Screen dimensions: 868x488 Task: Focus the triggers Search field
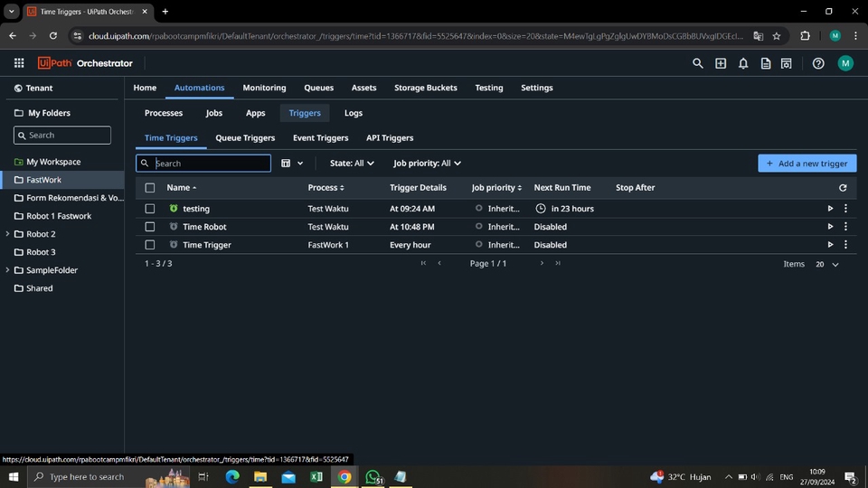203,164
